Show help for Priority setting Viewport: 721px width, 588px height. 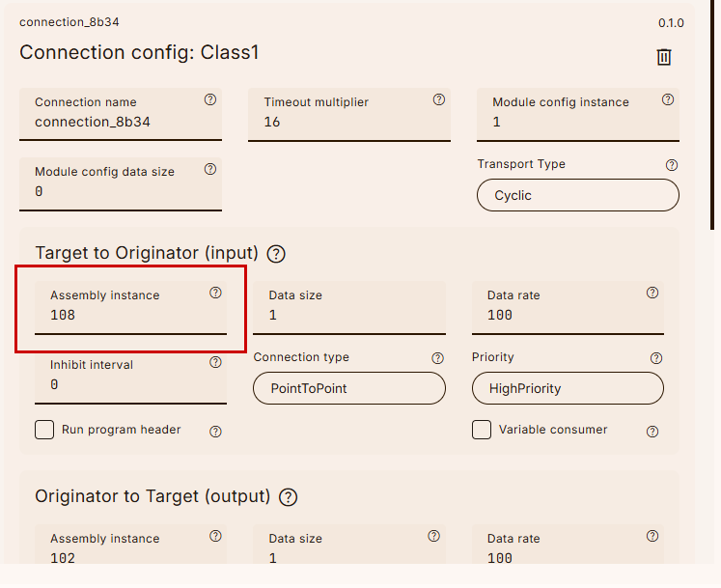tap(656, 358)
